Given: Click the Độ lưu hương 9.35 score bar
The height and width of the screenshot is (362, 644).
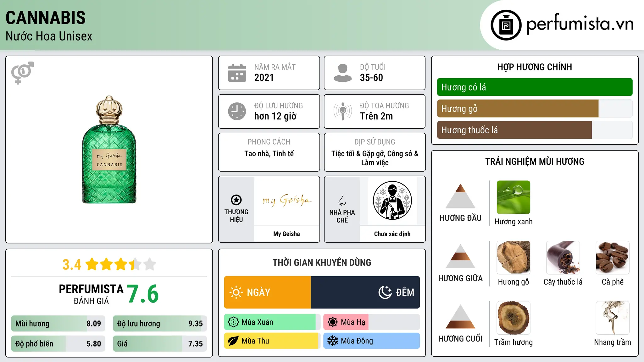Looking at the screenshot, I should pos(160,323).
